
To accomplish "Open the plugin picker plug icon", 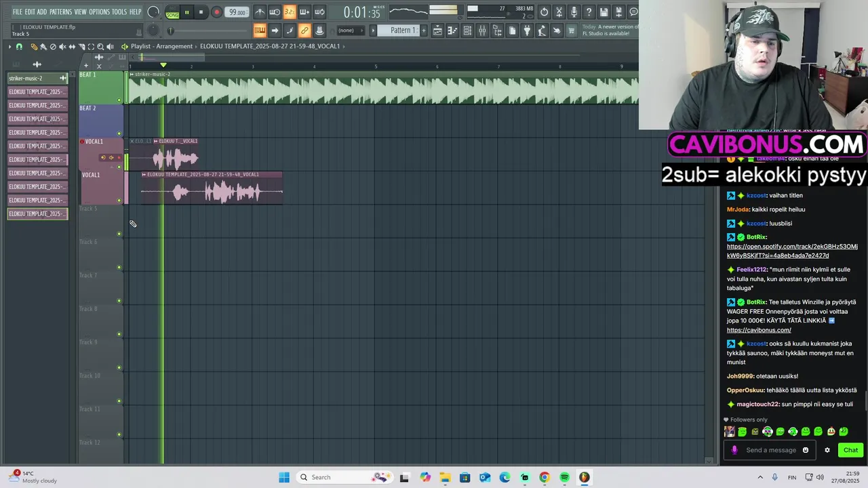I will (x=527, y=30).
